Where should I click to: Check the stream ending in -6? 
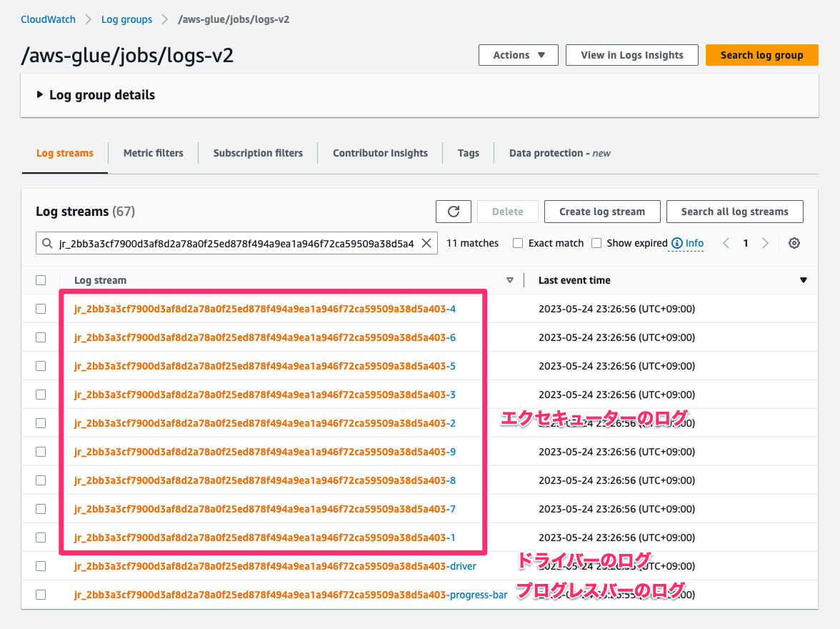[41, 337]
